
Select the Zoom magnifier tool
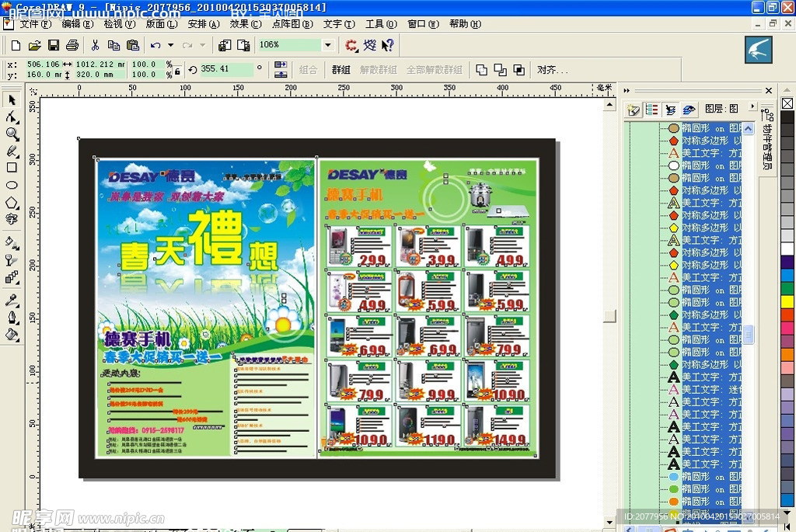tap(12, 134)
